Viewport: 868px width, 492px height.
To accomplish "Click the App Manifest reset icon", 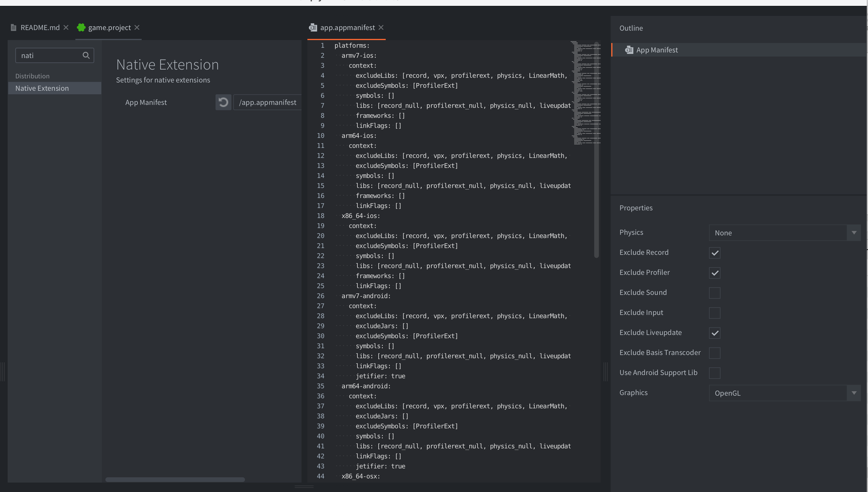I will coord(223,103).
